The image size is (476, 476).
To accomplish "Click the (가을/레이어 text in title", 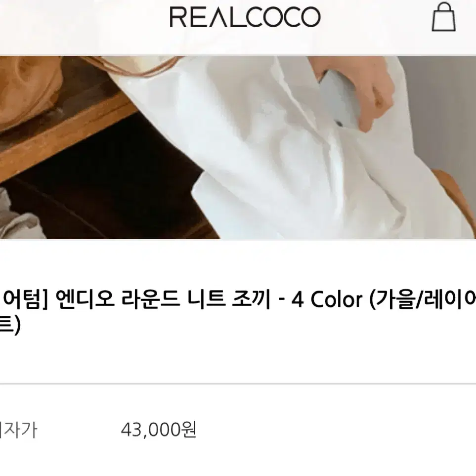I will coord(422,299).
